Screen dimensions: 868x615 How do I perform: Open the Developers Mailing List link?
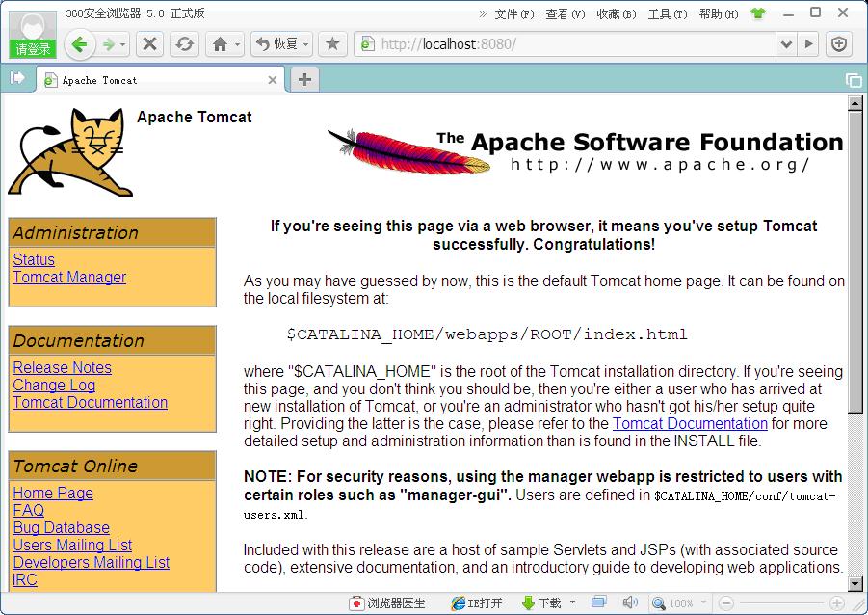pyautogui.click(x=91, y=562)
